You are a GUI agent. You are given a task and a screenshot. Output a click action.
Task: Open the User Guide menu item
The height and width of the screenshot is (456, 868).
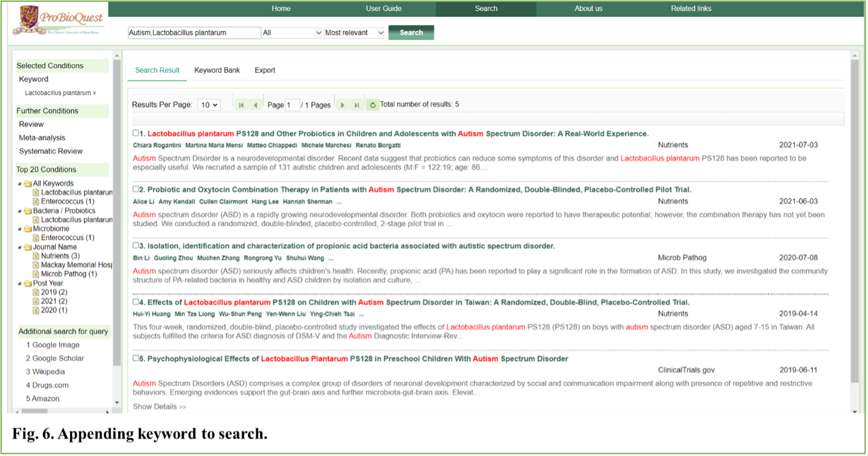383,8
